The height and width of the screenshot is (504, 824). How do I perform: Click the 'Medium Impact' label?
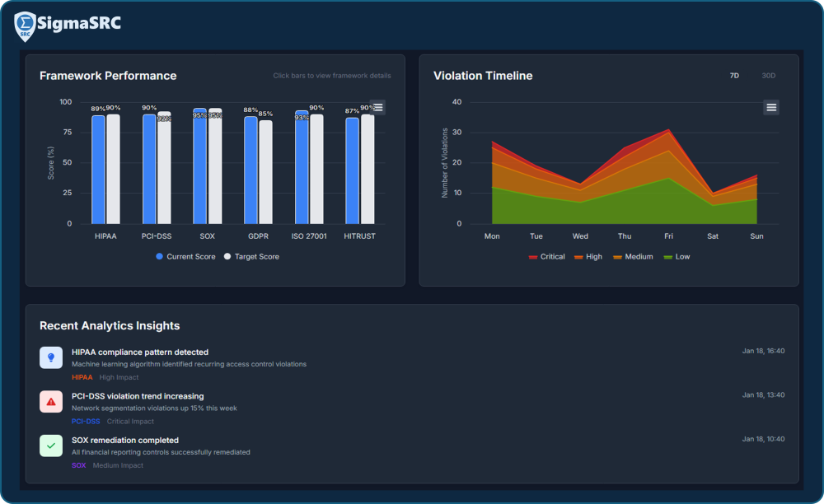point(118,465)
